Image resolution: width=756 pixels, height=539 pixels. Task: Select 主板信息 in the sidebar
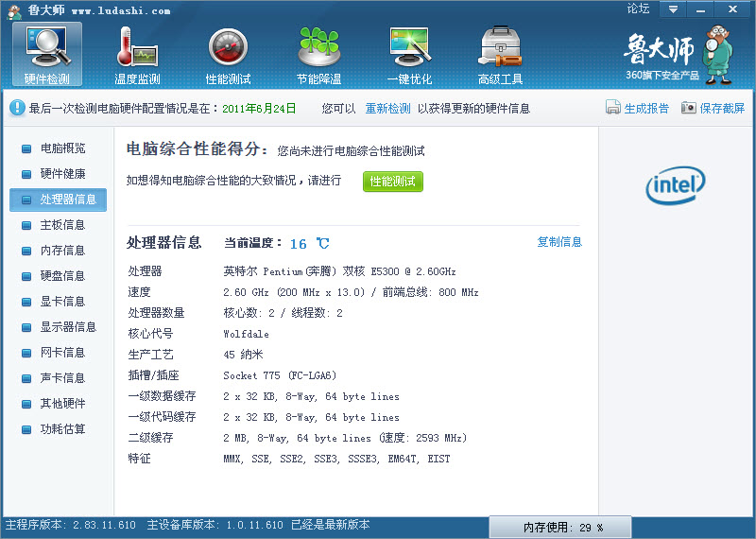(62, 225)
